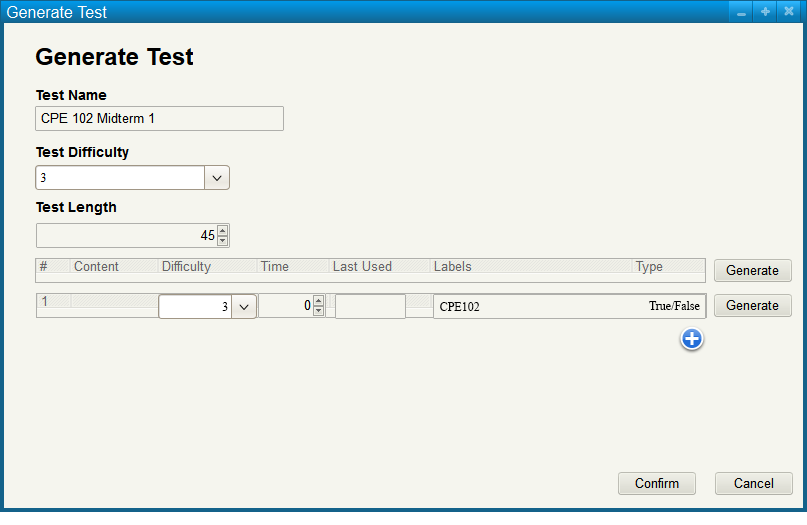Minimize the Generate Test window
Screen dimensions: 807x525
pos(741,13)
